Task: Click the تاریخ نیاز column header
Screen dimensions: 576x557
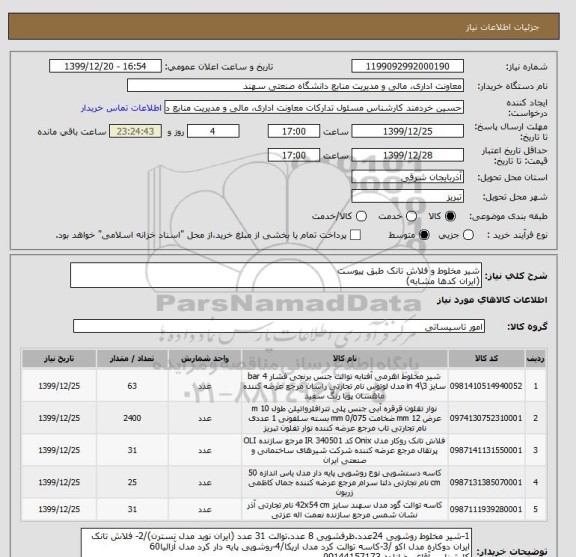Action: 59,358
